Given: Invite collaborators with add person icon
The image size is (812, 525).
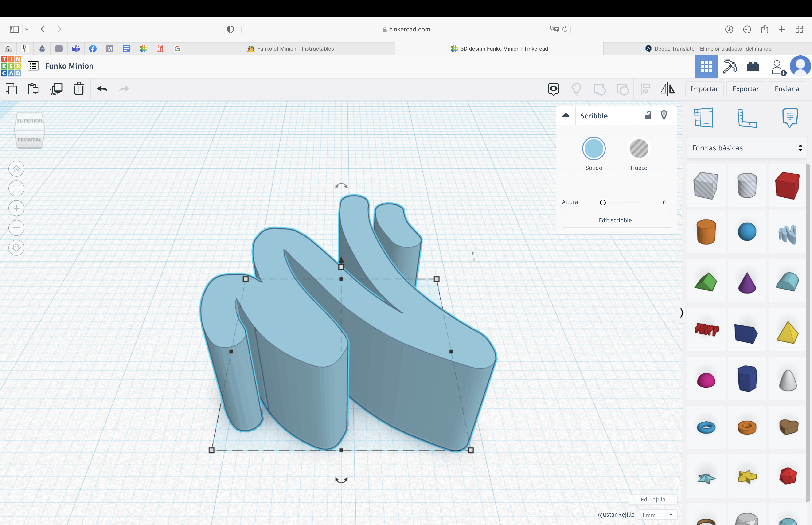Looking at the screenshot, I should [778, 67].
